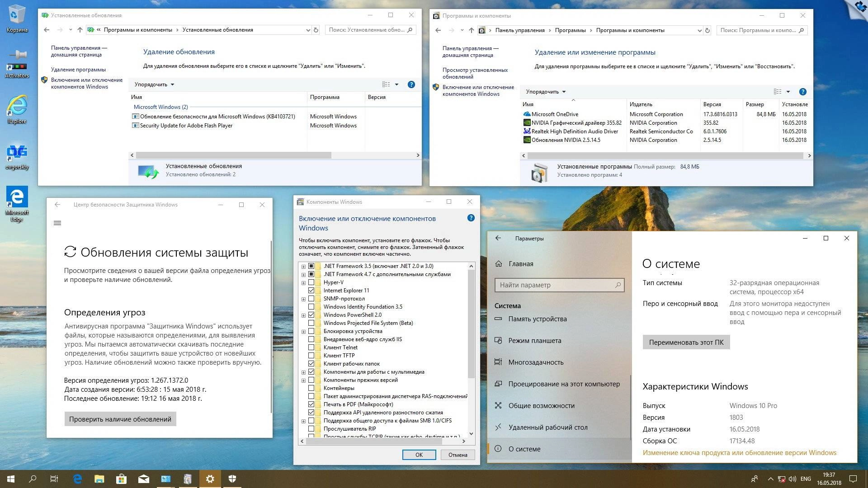Screen dimensions: 868x488
Task: Open help in Программы и компоненты window
Action: click(x=802, y=92)
